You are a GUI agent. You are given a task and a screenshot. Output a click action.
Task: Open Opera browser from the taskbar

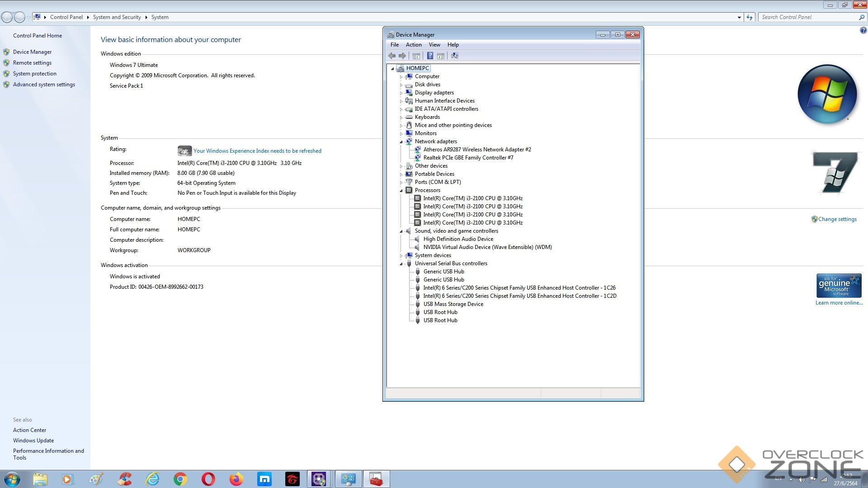[x=208, y=479]
